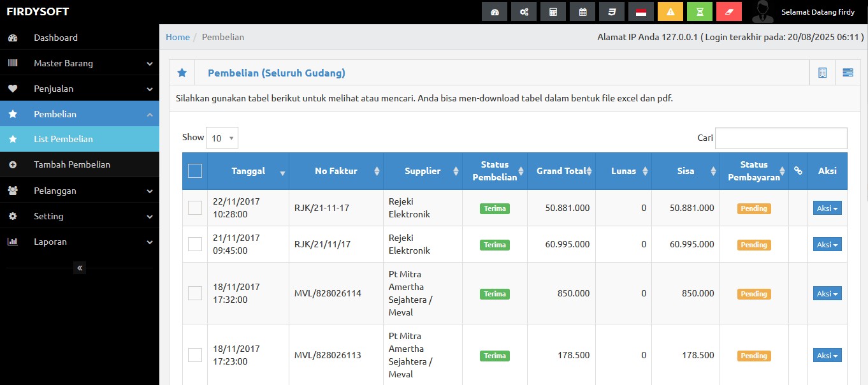868x385 pixels.
Task: Click the orange warning triangle icon
Action: [670, 12]
